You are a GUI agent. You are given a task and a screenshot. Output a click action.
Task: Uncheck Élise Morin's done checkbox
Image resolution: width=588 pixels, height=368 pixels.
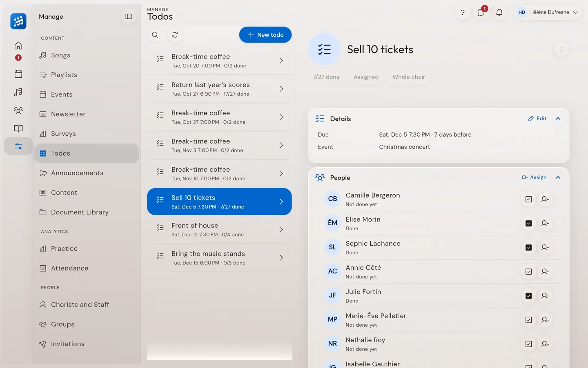click(x=528, y=223)
